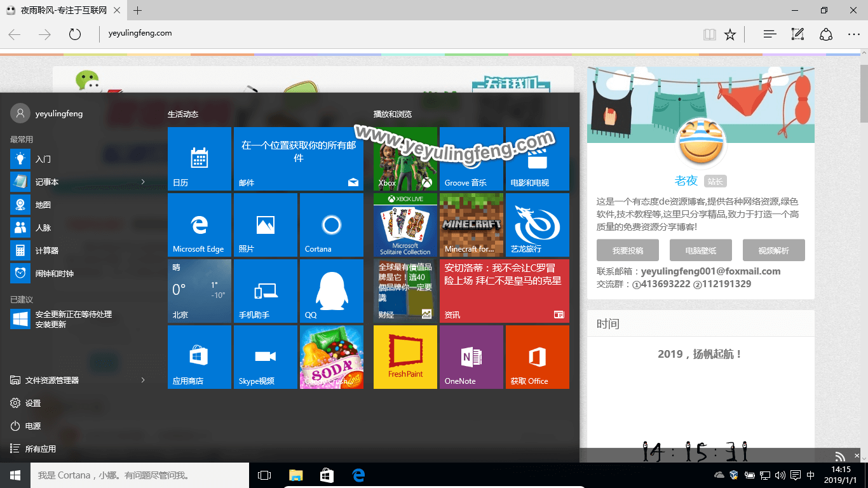Click the 电脑壁纸 button

[x=700, y=250]
